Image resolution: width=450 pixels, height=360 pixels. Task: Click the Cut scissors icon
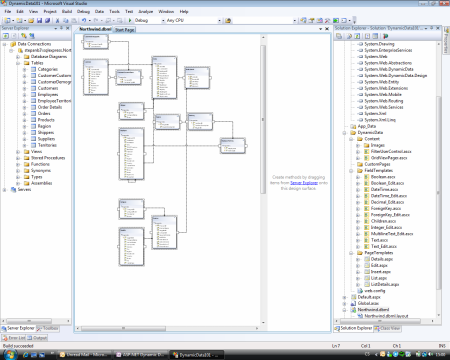pos(57,20)
